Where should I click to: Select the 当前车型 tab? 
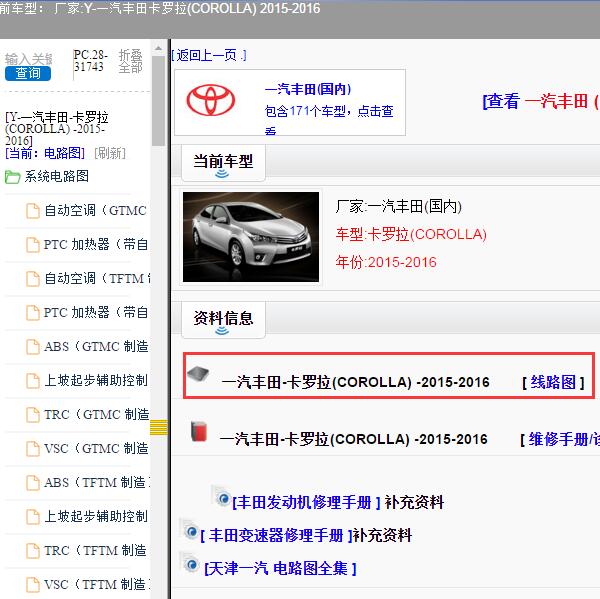223,162
